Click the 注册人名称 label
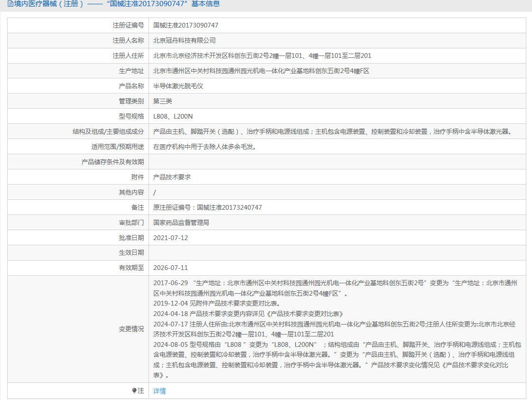 (128, 41)
